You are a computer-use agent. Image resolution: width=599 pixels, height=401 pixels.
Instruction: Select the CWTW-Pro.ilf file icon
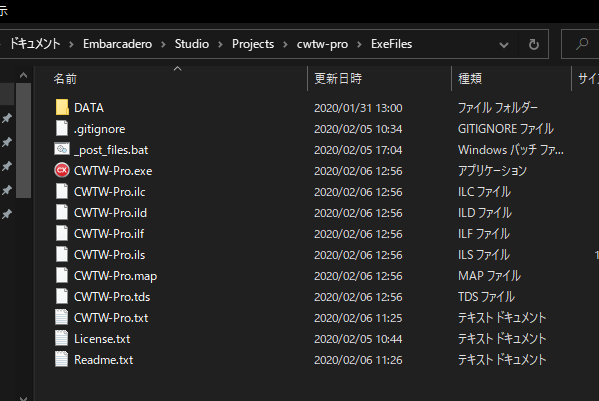pyautogui.click(x=62, y=233)
